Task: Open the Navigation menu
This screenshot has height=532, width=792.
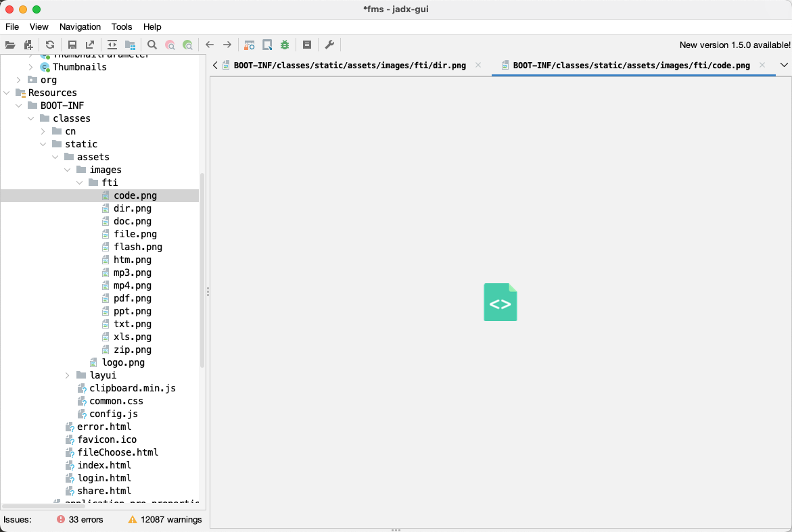Action: click(x=80, y=26)
